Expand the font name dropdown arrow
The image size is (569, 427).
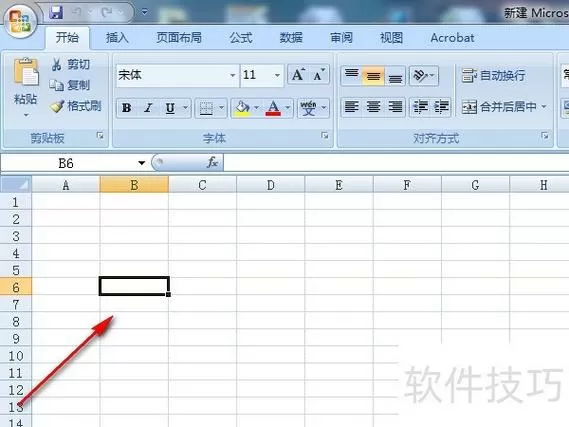(233, 75)
